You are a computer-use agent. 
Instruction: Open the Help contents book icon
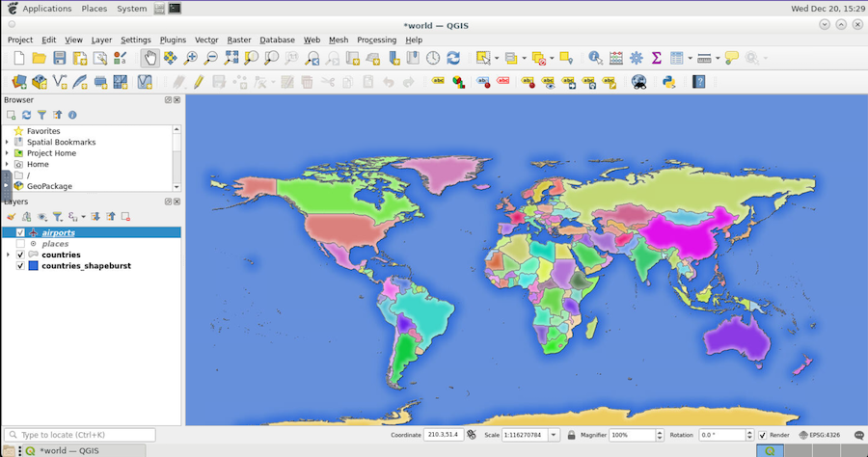tap(699, 82)
